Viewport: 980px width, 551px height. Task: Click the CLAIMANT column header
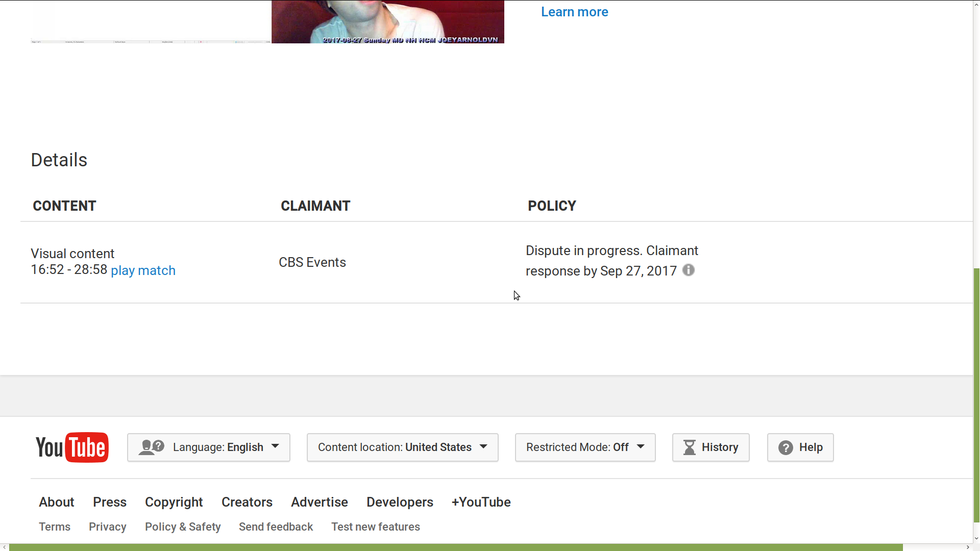coord(315,206)
